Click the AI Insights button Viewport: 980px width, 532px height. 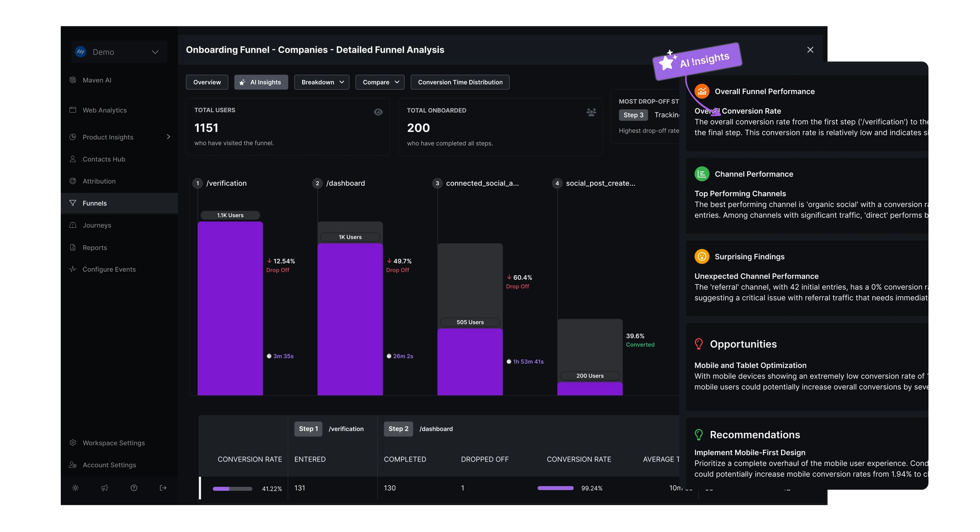261,82
